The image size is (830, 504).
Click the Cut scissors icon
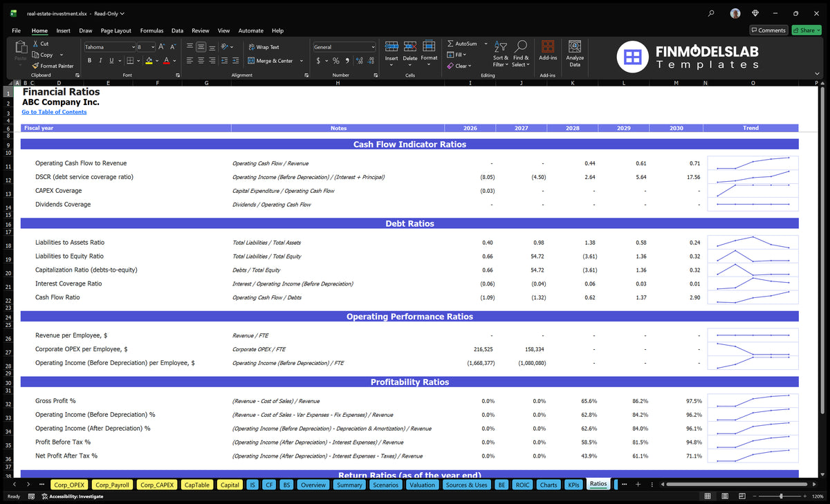(35, 44)
